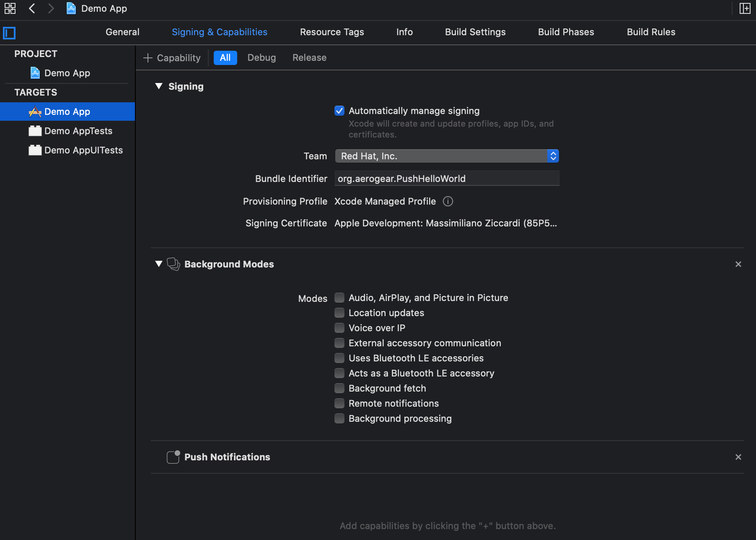756x540 pixels.
Task: Click the Push Notifications section title
Action: [x=227, y=457]
